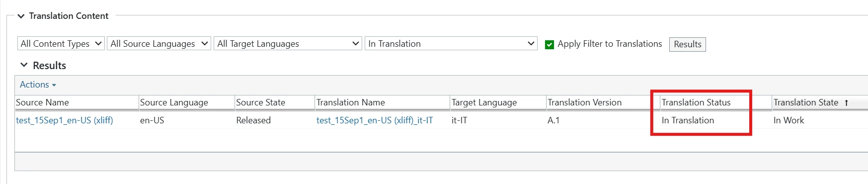
Task: Sort by Translation Version column header
Action: point(584,102)
